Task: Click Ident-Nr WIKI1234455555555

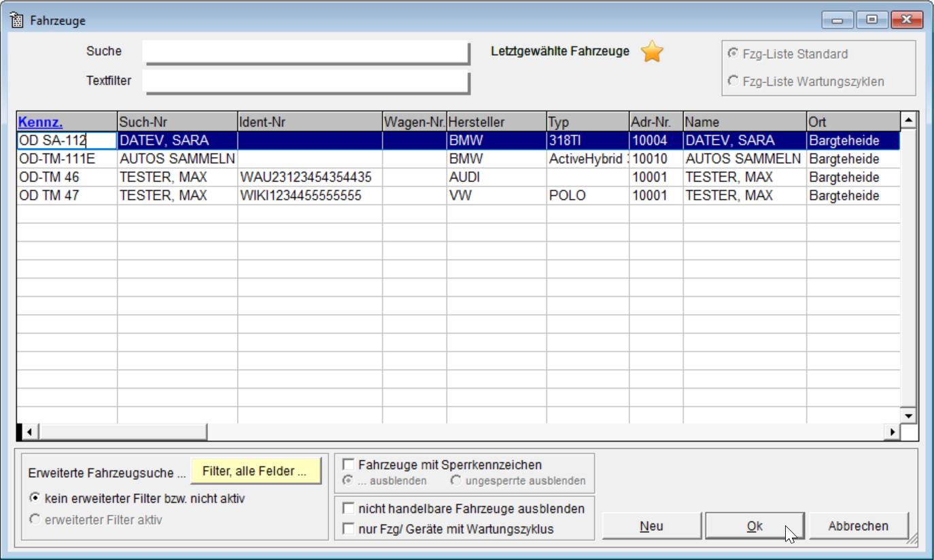Action: 310,196
